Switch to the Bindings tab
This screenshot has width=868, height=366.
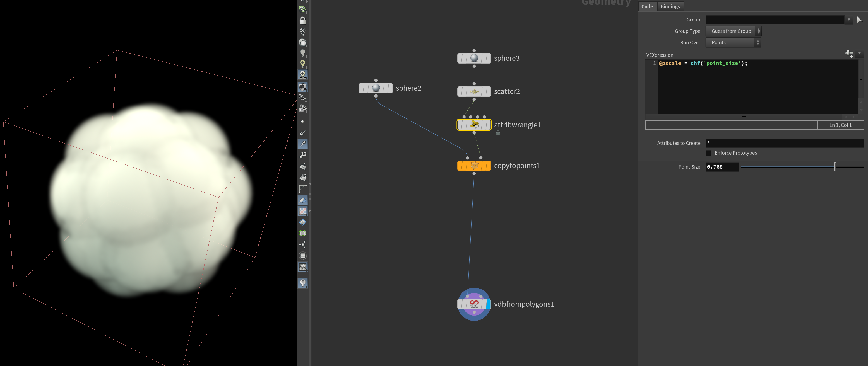click(x=670, y=6)
